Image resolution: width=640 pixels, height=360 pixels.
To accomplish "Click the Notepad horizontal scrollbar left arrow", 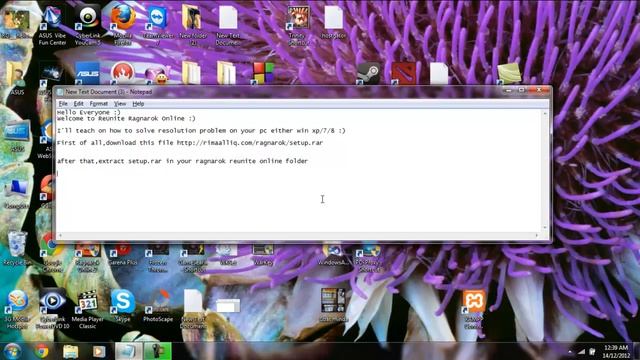I will (x=60, y=235).
